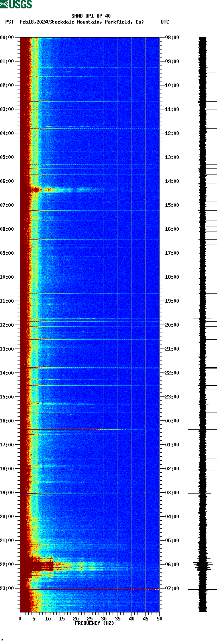
Task: Click the 50 Hz frequency tick label
Action: pos(159,619)
